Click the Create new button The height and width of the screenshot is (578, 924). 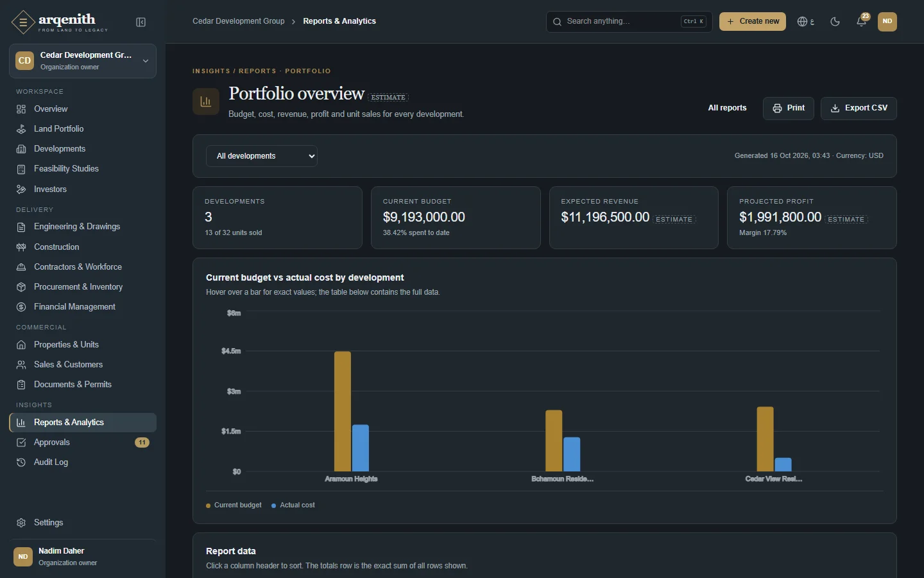[753, 21]
